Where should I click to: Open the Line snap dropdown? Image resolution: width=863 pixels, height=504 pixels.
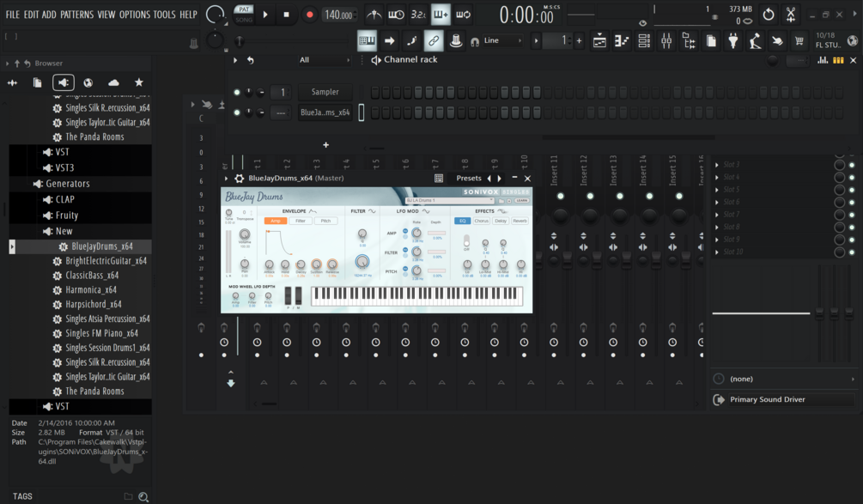(x=503, y=40)
